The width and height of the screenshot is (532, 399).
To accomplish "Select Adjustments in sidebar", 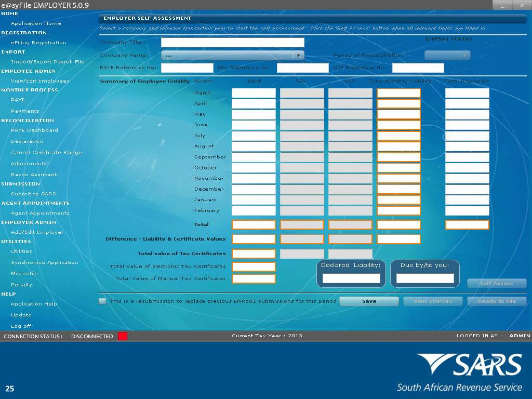I will tap(29, 164).
